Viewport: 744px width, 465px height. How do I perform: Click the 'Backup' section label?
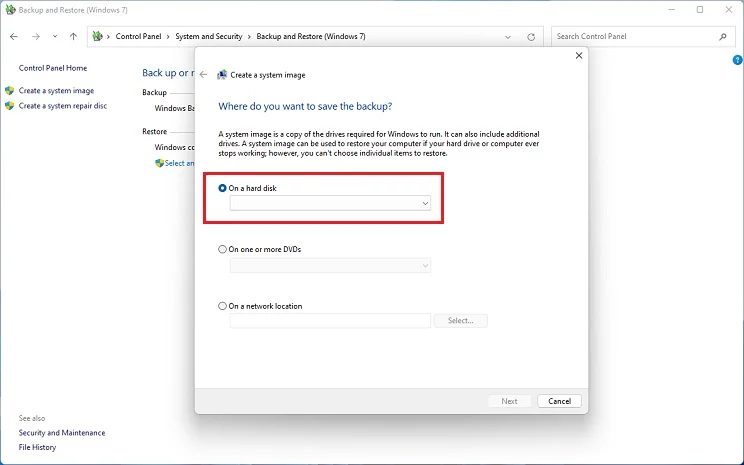pyautogui.click(x=154, y=93)
